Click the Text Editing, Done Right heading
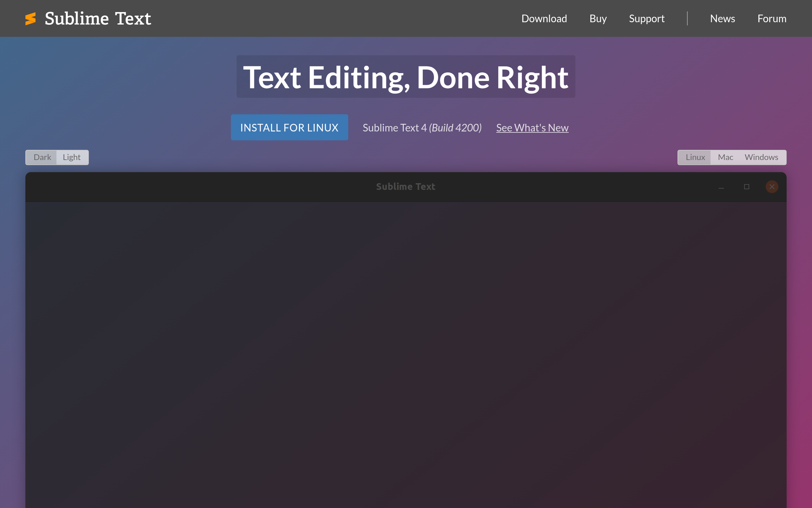Screen dimensions: 812x508 coord(406,77)
